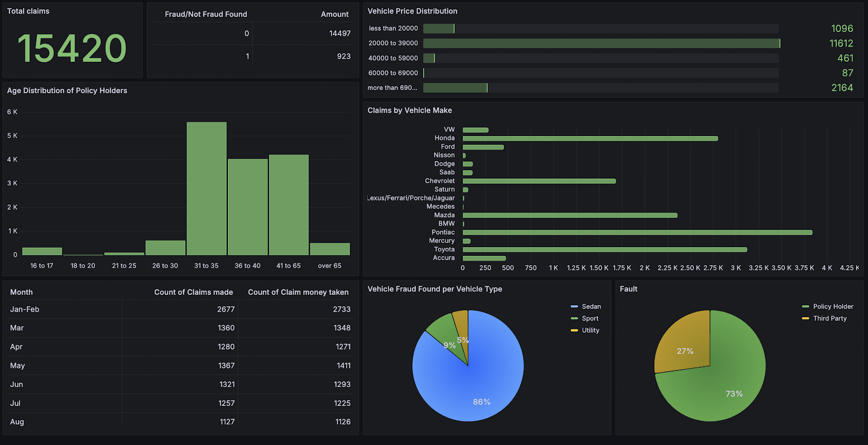This screenshot has height=445, width=868.
Task: Click the Total claims panel title
Action: [28, 11]
